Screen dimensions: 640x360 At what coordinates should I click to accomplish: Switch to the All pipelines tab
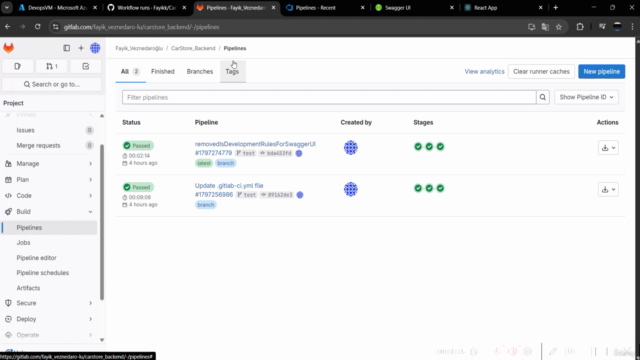click(x=130, y=71)
